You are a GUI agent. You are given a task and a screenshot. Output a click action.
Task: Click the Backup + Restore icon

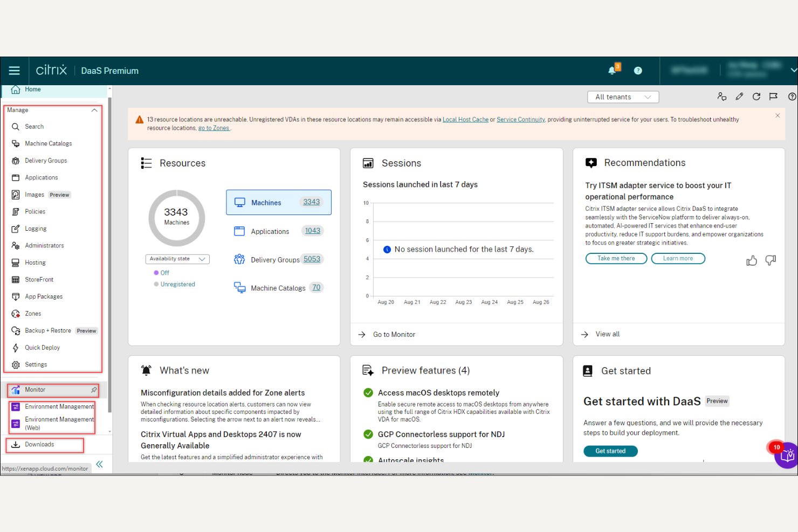pos(16,331)
